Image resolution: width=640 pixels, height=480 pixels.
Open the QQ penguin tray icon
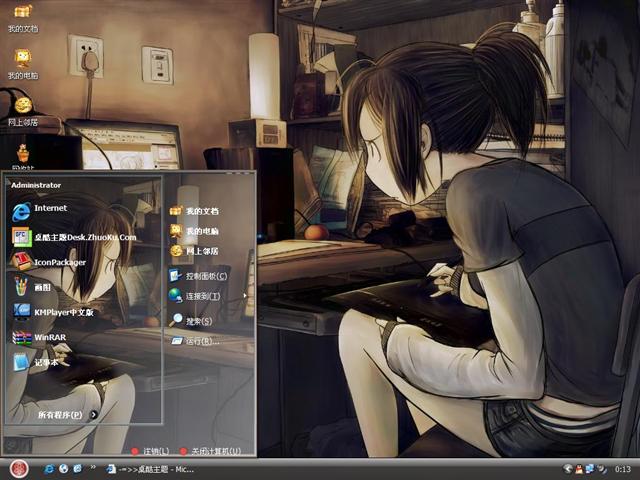click(579, 469)
